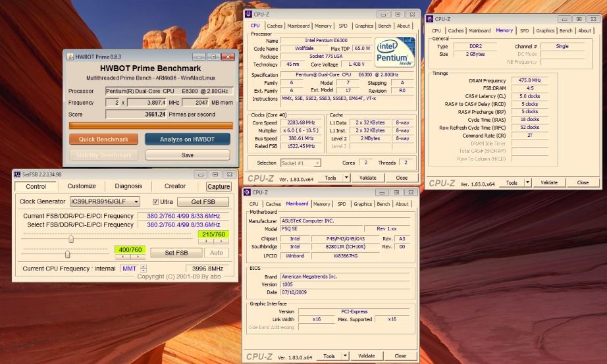Click the Stability Benchmark button
607x364 pixels.
coord(104,155)
